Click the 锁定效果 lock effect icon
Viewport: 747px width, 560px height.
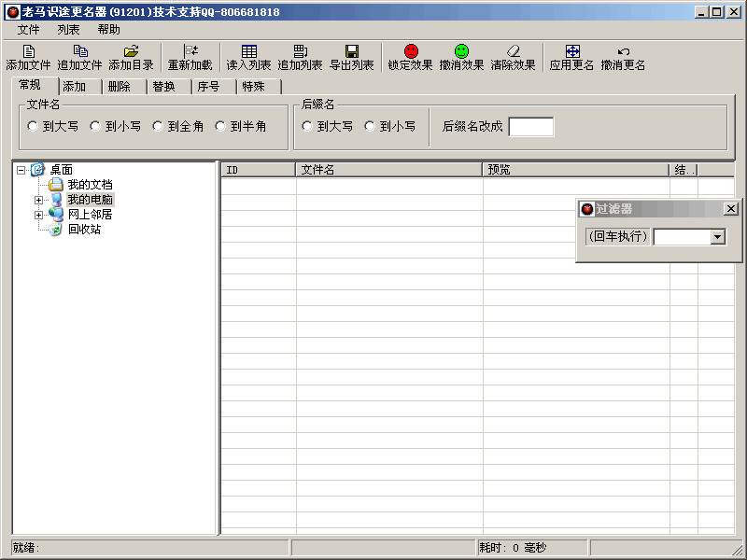tap(410, 56)
